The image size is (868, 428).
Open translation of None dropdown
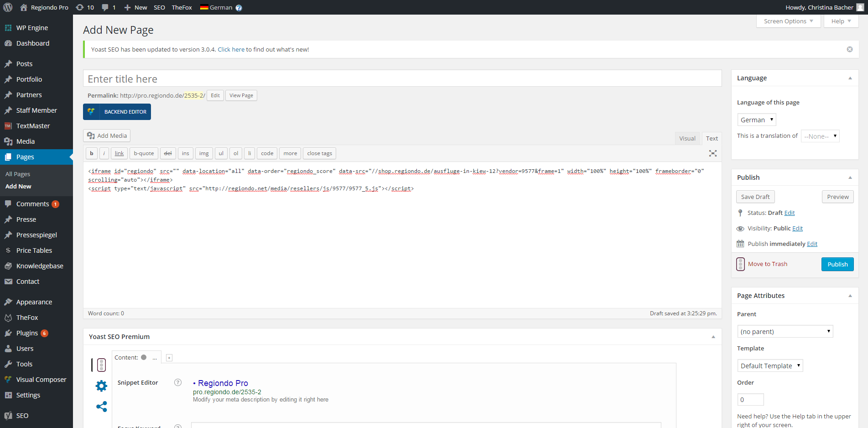click(x=820, y=136)
